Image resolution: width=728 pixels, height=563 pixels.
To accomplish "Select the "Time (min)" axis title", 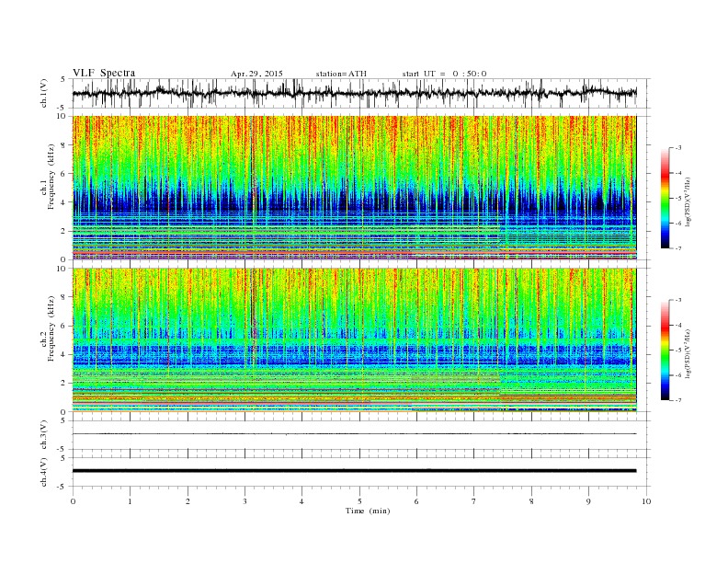I will (x=368, y=511).
